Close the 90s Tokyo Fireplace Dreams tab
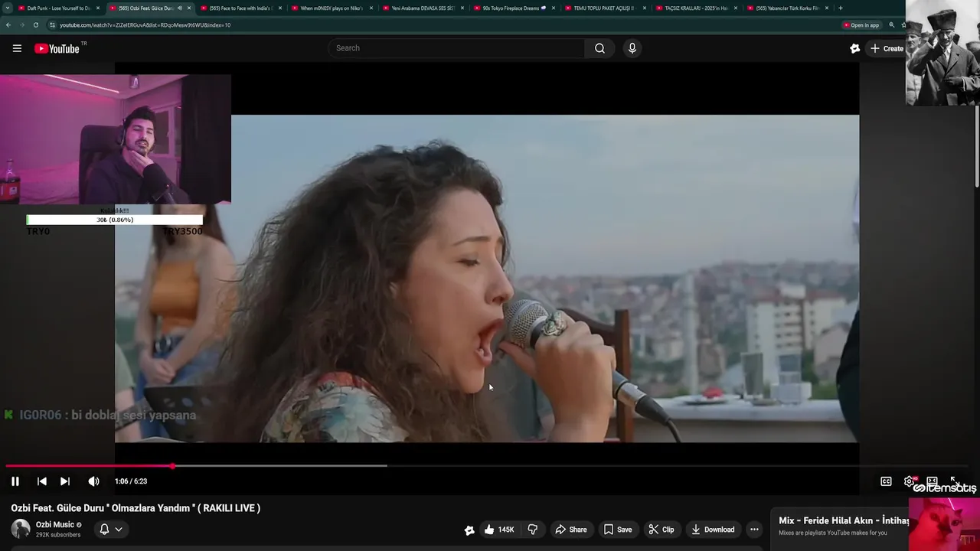The height and width of the screenshot is (551, 980). [x=554, y=8]
